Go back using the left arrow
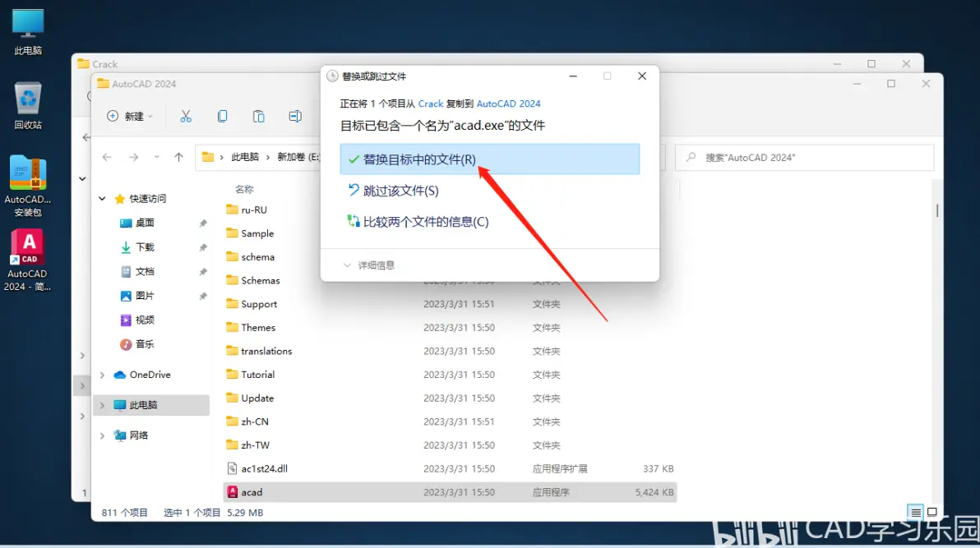The image size is (980, 548). point(107,158)
